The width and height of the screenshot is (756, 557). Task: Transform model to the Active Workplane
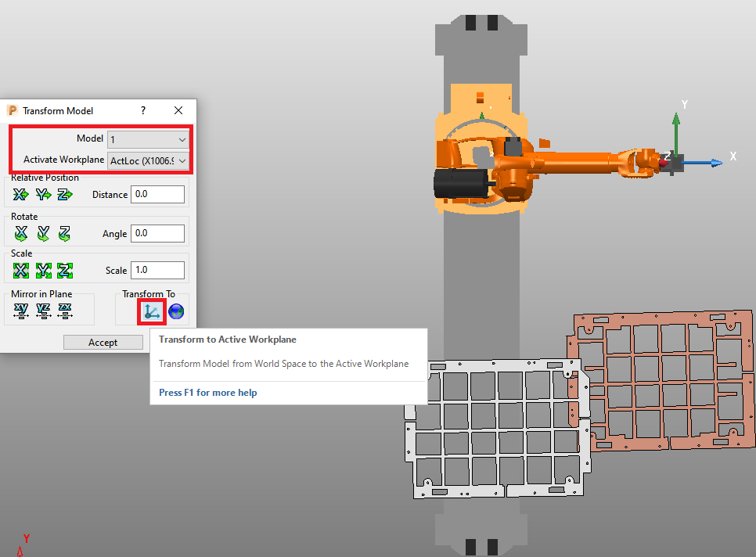(151, 311)
